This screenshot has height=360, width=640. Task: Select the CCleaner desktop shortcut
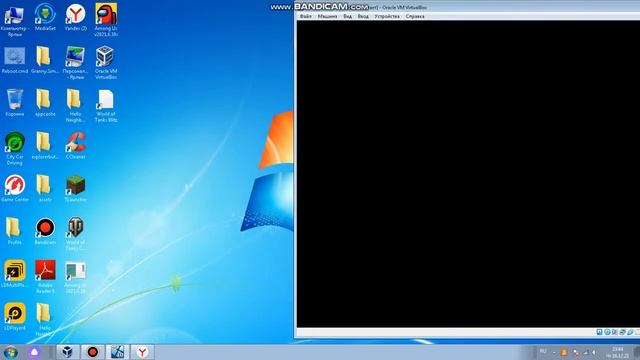pyautogui.click(x=76, y=146)
